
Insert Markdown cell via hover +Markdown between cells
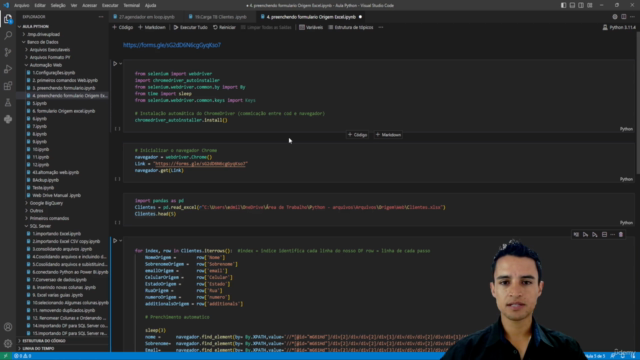tap(388, 135)
